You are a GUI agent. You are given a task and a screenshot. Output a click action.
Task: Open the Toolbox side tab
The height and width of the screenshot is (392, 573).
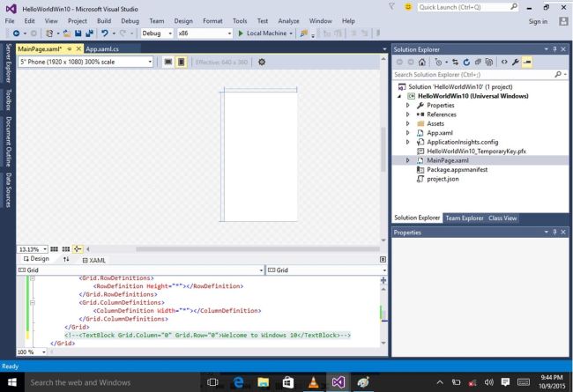click(x=9, y=99)
